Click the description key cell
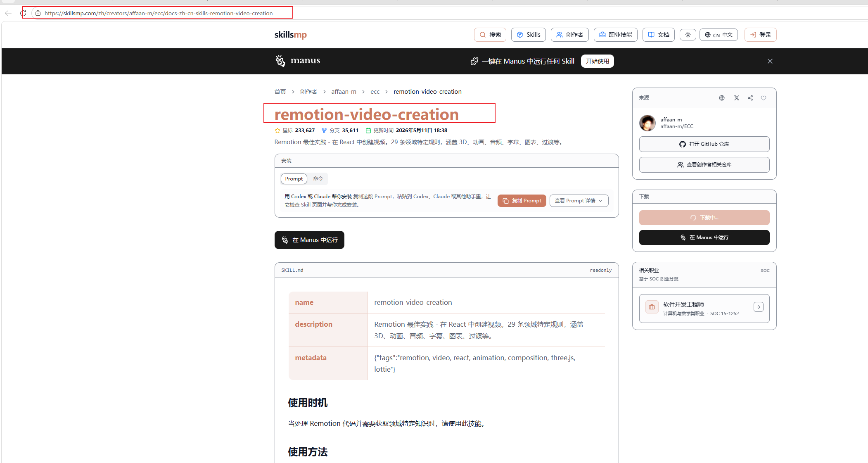The image size is (868, 463). (328, 330)
